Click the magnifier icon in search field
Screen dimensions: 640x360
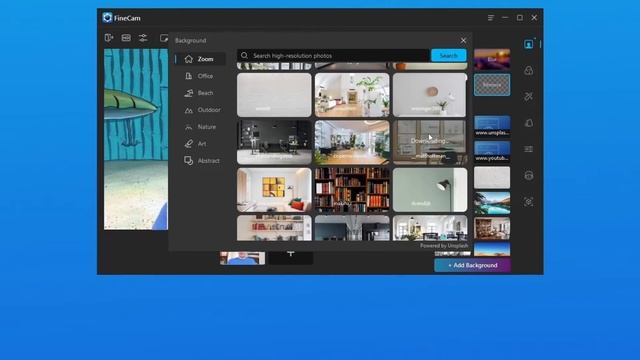pyautogui.click(x=244, y=56)
